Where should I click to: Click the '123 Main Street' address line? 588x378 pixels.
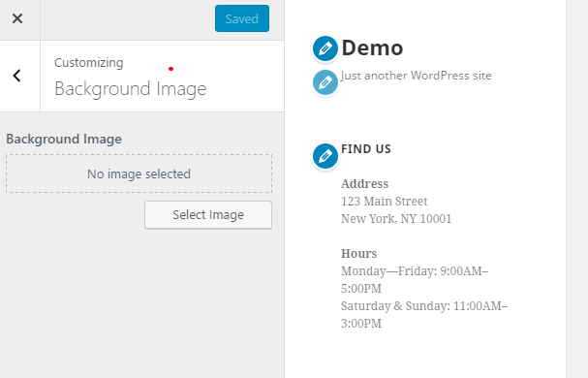[384, 202]
